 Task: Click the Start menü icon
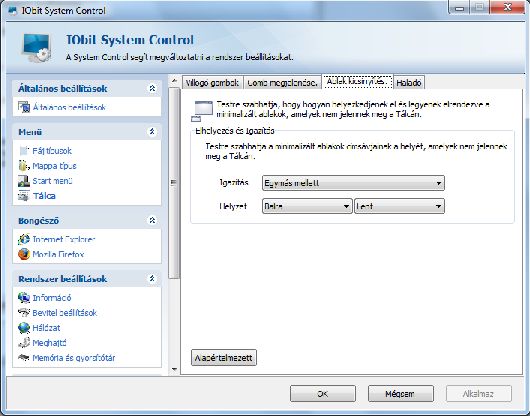(x=24, y=181)
